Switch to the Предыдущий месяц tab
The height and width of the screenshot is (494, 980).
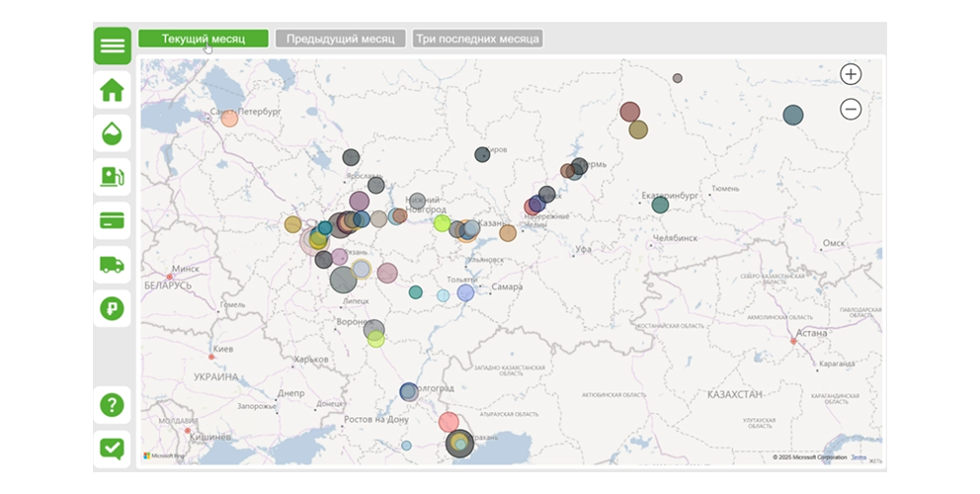point(341,39)
